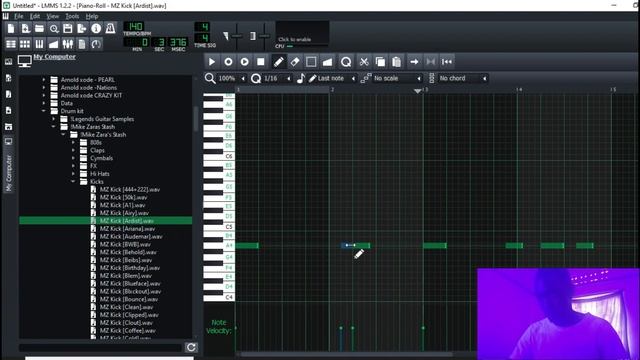This screenshot has width=640, height=360.
Task: Show the Controller Rack
Action: (x=96, y=44)
